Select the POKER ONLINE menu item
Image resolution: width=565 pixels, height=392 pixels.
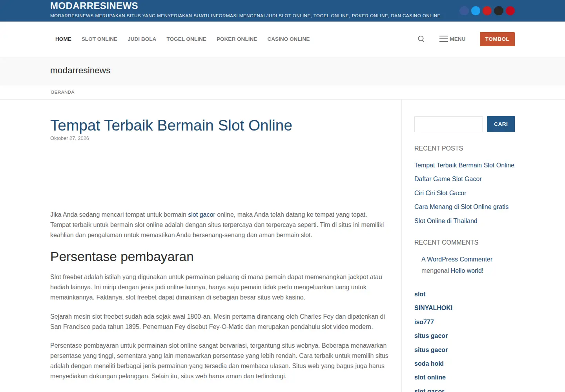point(237,39)
